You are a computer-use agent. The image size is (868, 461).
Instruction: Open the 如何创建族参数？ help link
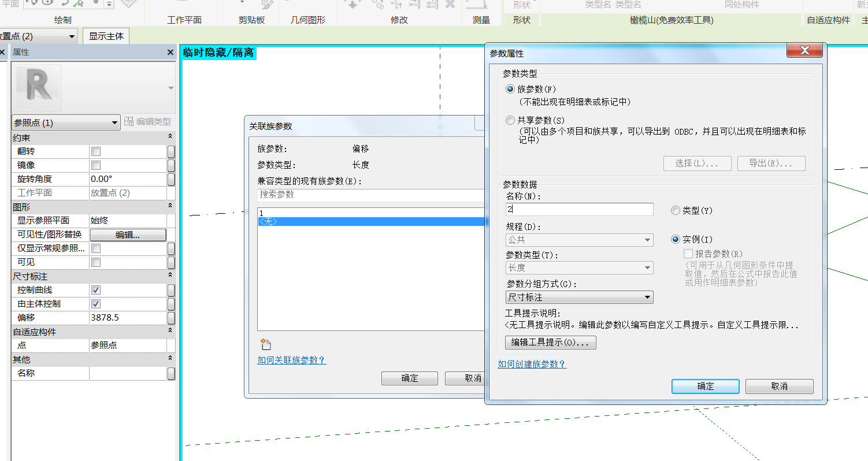pyautogui.click(x=532, y=365)
